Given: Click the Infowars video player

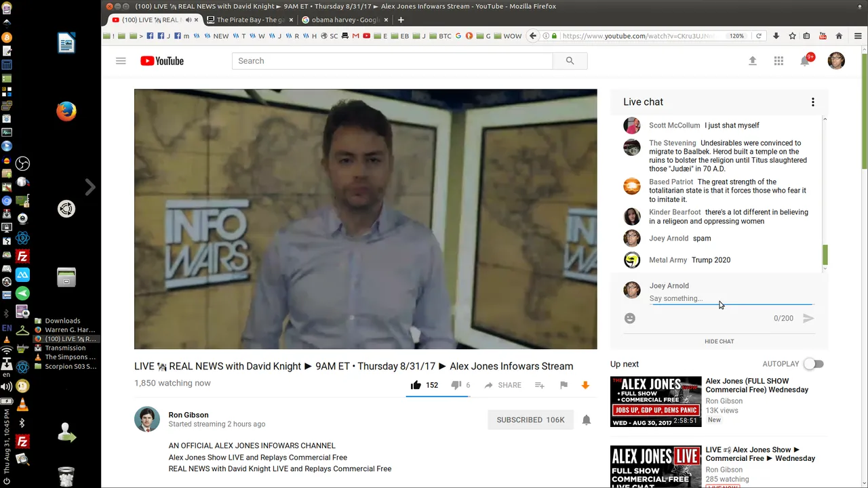Looking at the screenshot, I should pos(366,219).
